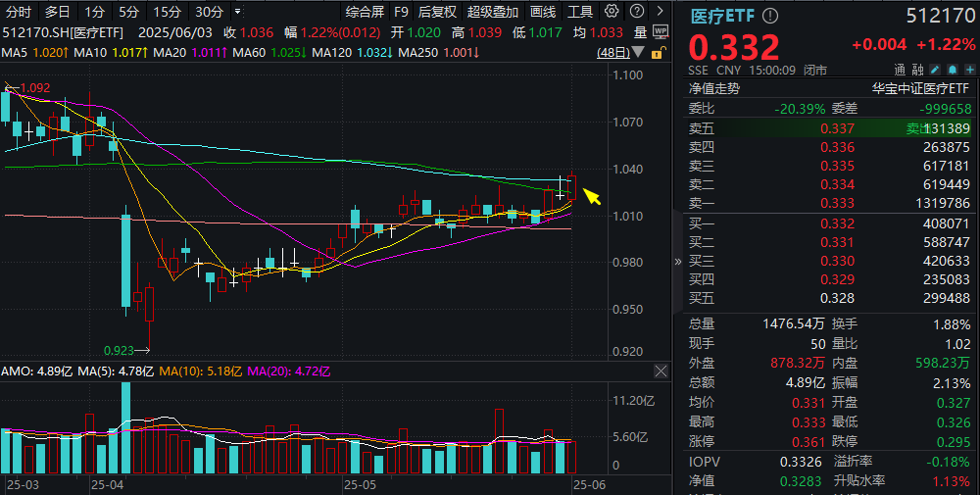Click 卖五 ask price 0.337
Viewport: 980px width, 495px height.
(x=838, y=128)
